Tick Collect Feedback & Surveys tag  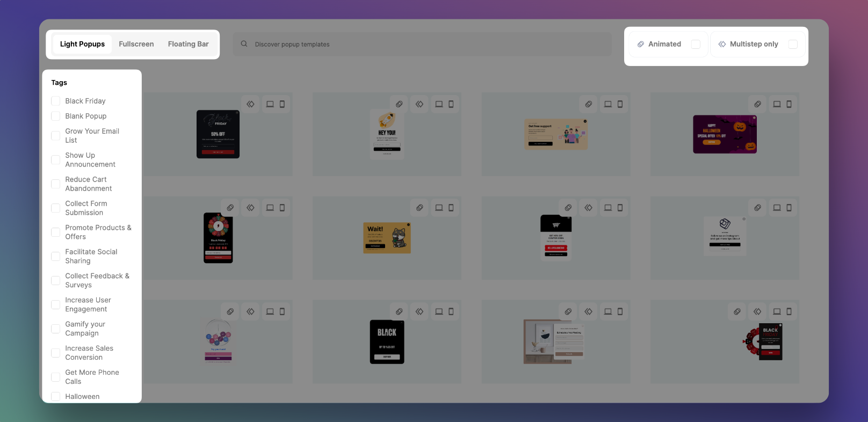pos(55,281)
